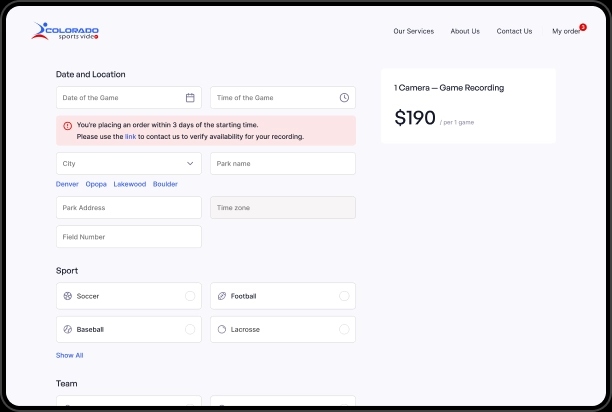Open the Time zone field

[282, 208]
